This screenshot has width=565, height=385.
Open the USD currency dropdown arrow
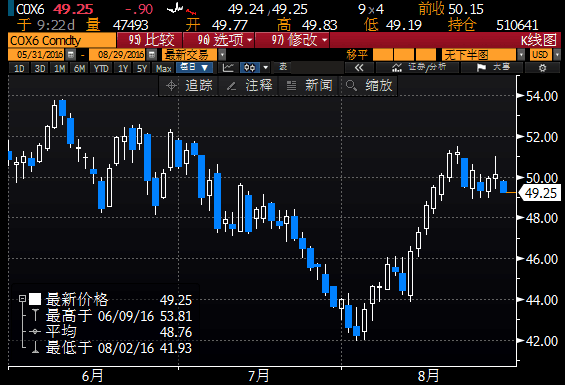coord(557,55)
